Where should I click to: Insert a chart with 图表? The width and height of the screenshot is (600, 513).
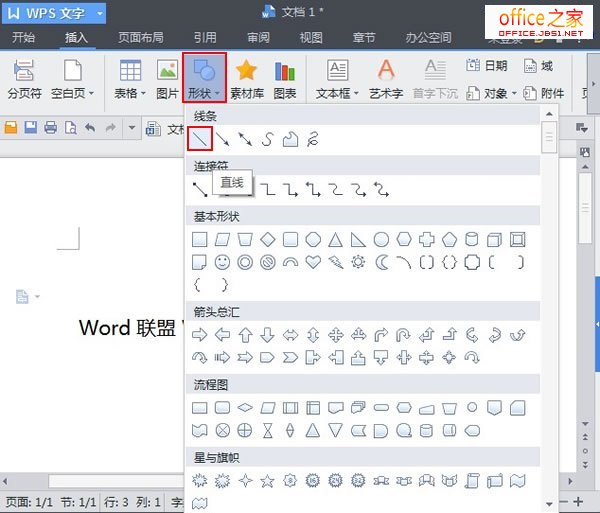click(285, 79)
